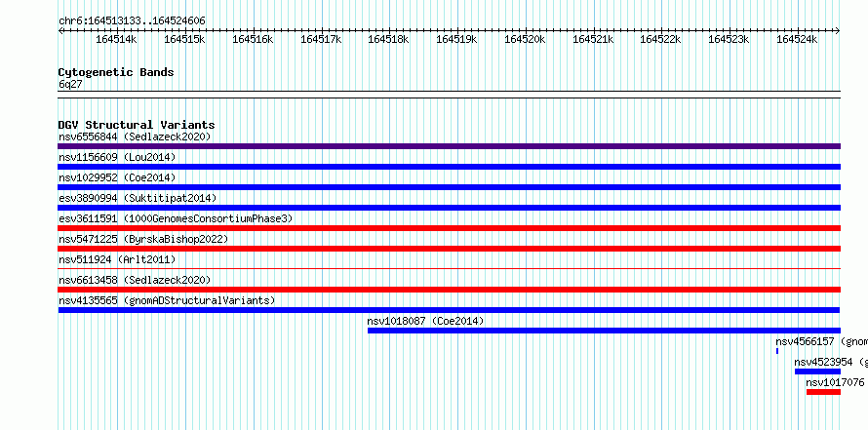Click the 164517k ruler tick label

point(321,39)
